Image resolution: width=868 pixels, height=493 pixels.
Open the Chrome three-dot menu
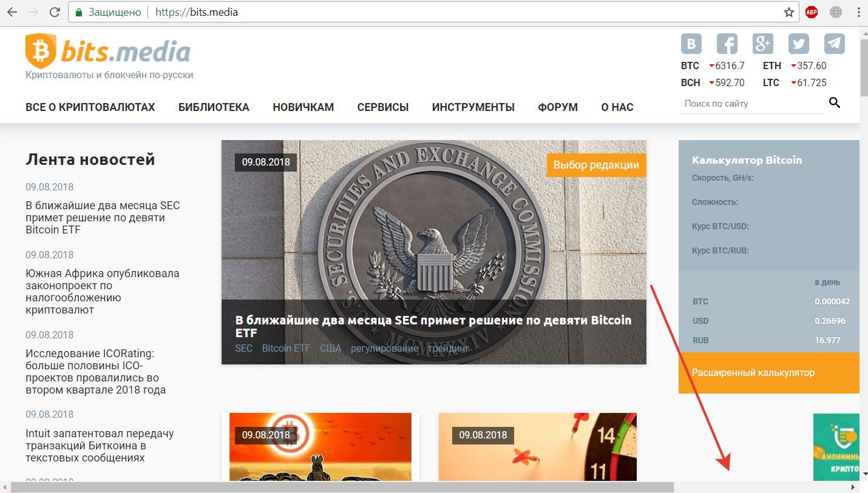tap(858, 12)
